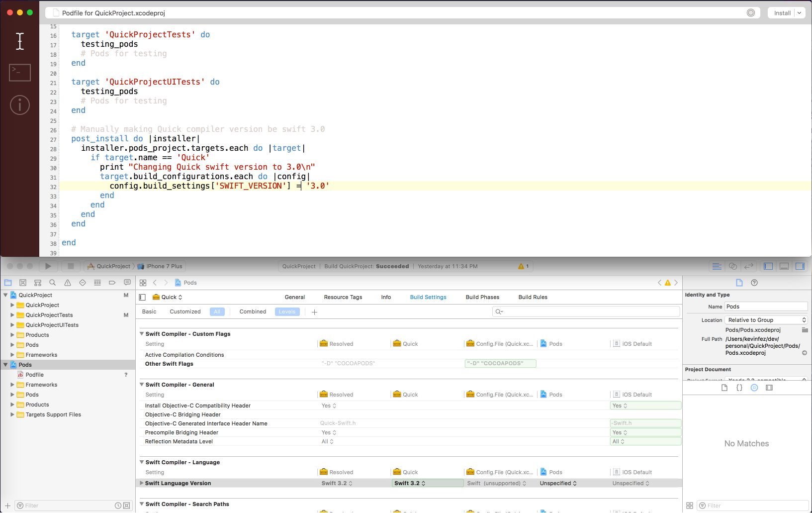
Task: Edit the Name field containing Pods
Action: [x=766, y=307]
